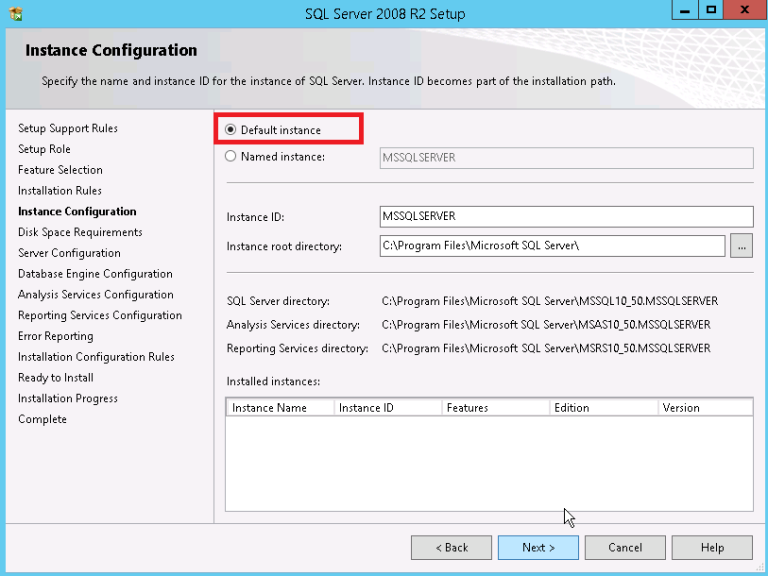The height and width of the screenshot is (576, 768).
Task: Click the Named instance name field
Action: point(566,158)
